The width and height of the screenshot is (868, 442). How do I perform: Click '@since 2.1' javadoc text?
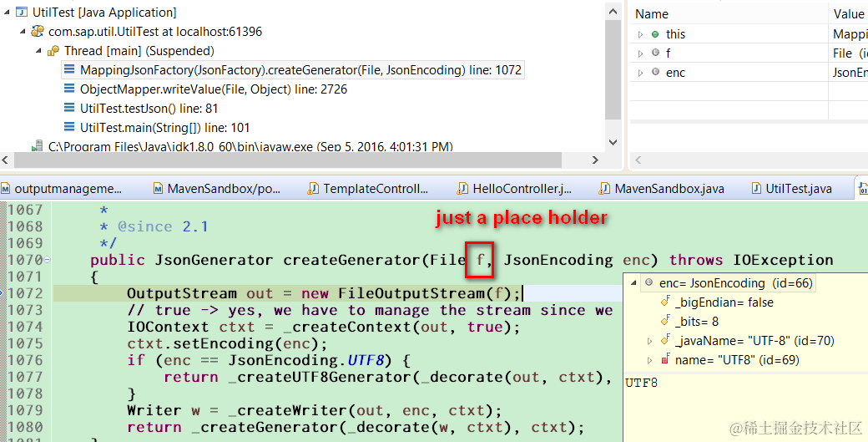[163, 226]
